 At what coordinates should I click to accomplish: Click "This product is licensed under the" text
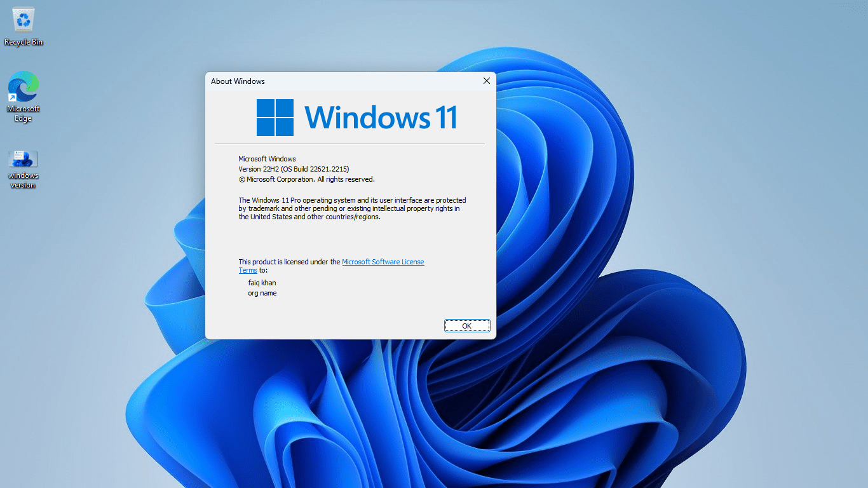(x=289, y=262)
